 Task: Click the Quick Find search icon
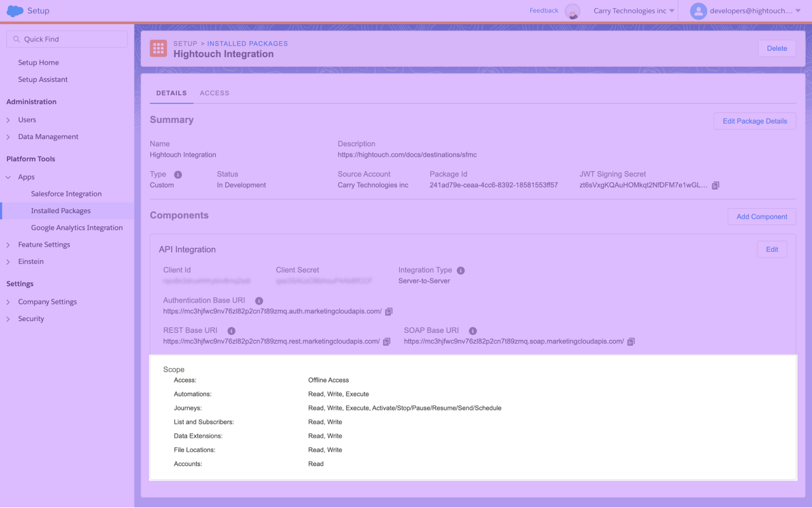coord(16,39)
